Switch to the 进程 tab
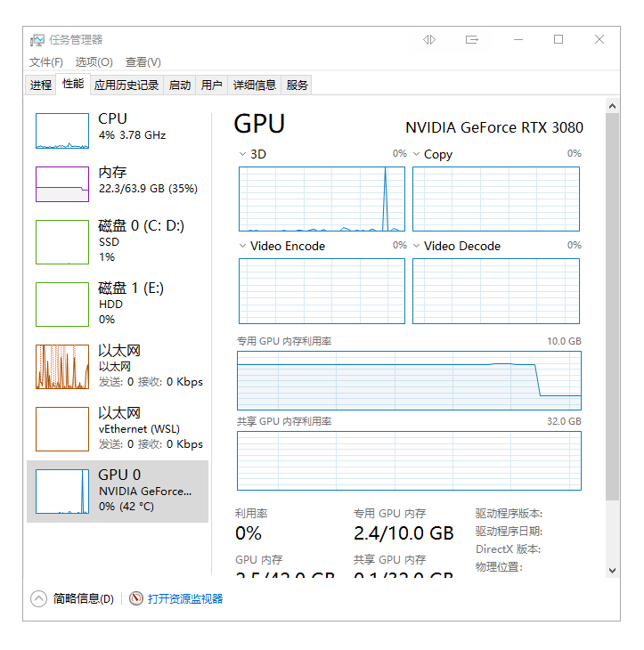The image size is (644, 650). 41,85
